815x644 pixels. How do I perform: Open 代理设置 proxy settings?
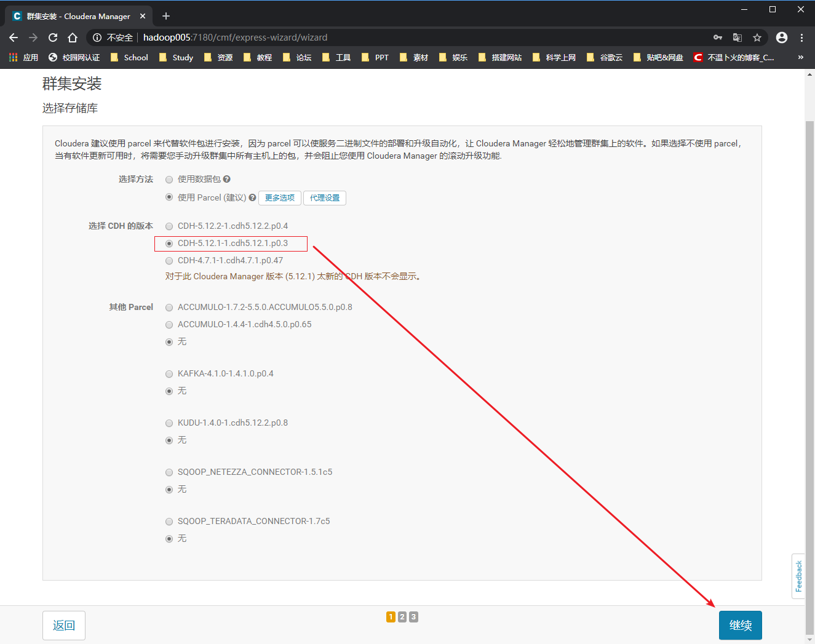coord(325,197)
